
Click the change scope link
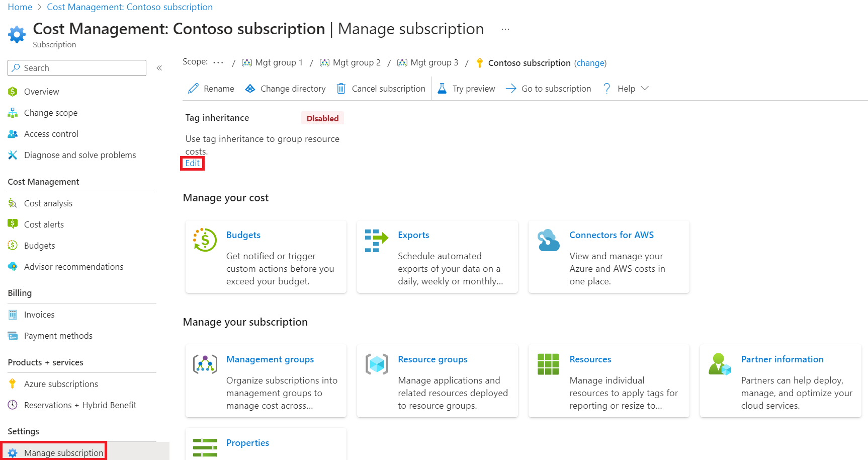(x=590, y=63)
